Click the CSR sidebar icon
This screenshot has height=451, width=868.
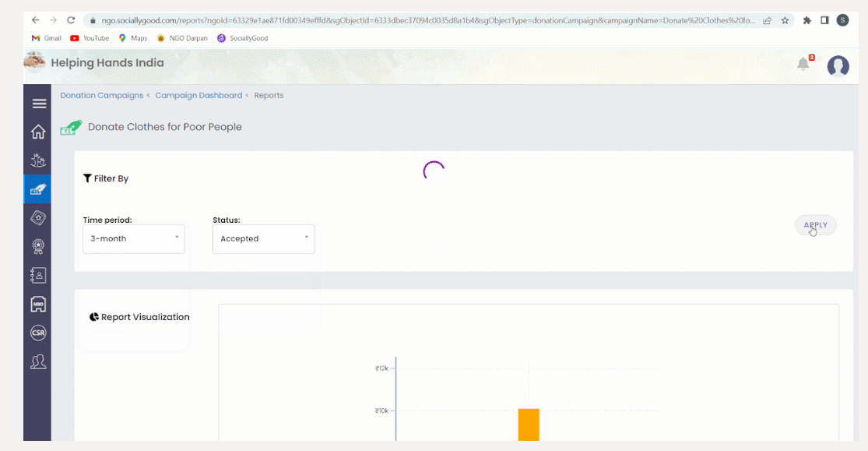[38, 333]
